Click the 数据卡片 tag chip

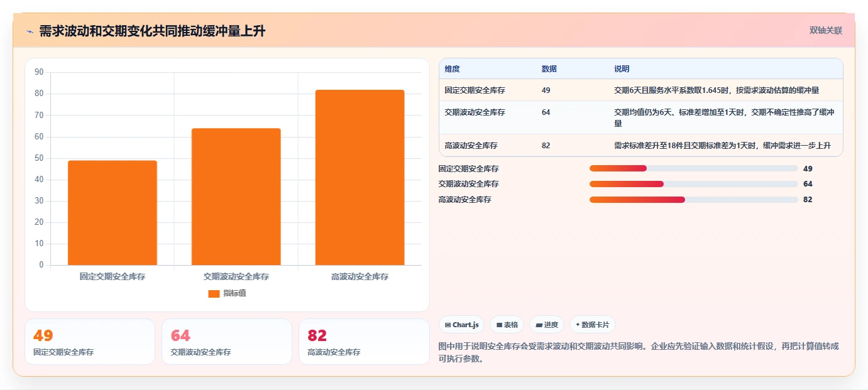(592, 325)
